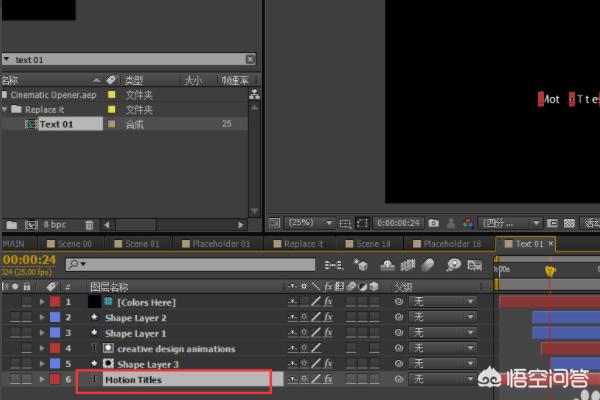This screenshot has height=400, width=600.
Task: Click the parent pick whip for Motion Titles
Action: coord(398,380)
